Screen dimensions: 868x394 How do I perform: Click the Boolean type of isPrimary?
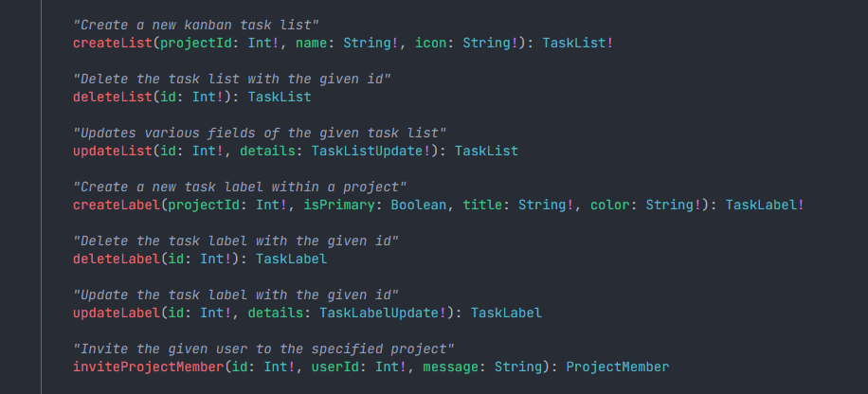tap(419, 205)
